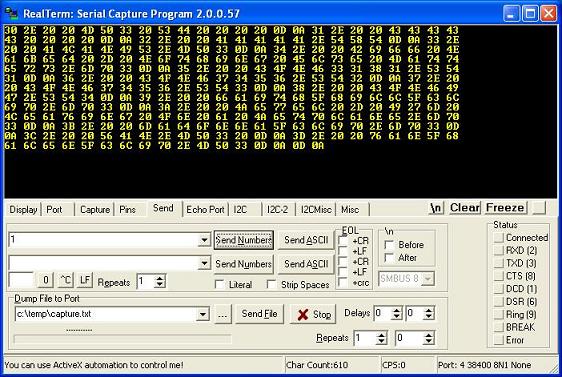Click the dump file progress bar
Viewport: 562px width, 377px height.
(122, 339)
